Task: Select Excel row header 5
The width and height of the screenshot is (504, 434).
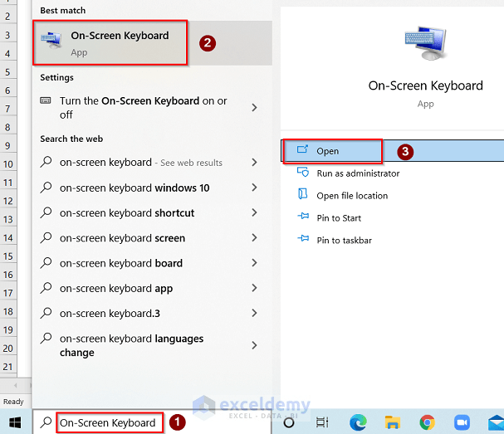Action: (8, 72)
